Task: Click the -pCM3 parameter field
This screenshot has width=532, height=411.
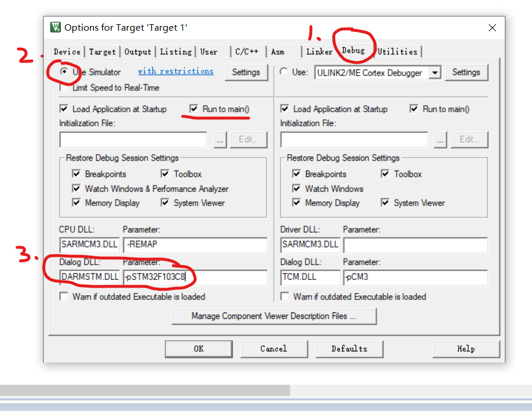Action: (x=416, y=277)
